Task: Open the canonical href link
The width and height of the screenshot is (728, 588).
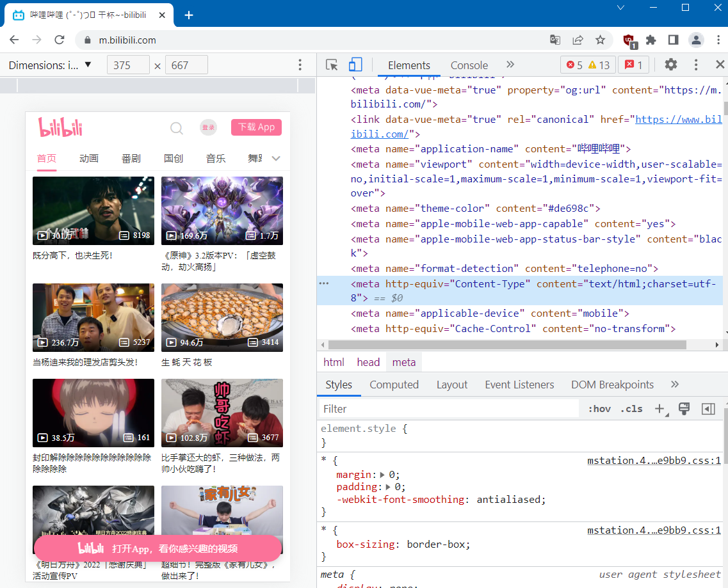Action: [x=678, y=119]
